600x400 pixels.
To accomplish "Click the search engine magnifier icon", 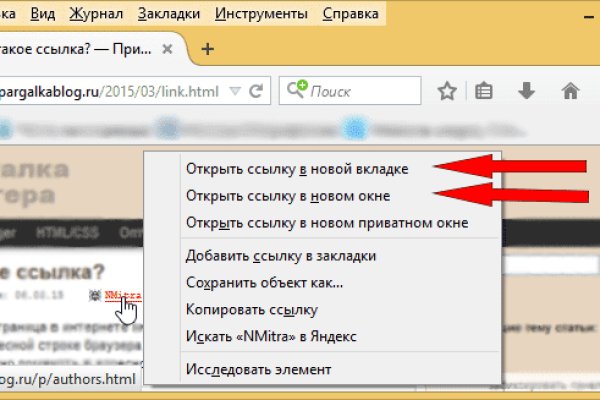I will pos(297,91).
